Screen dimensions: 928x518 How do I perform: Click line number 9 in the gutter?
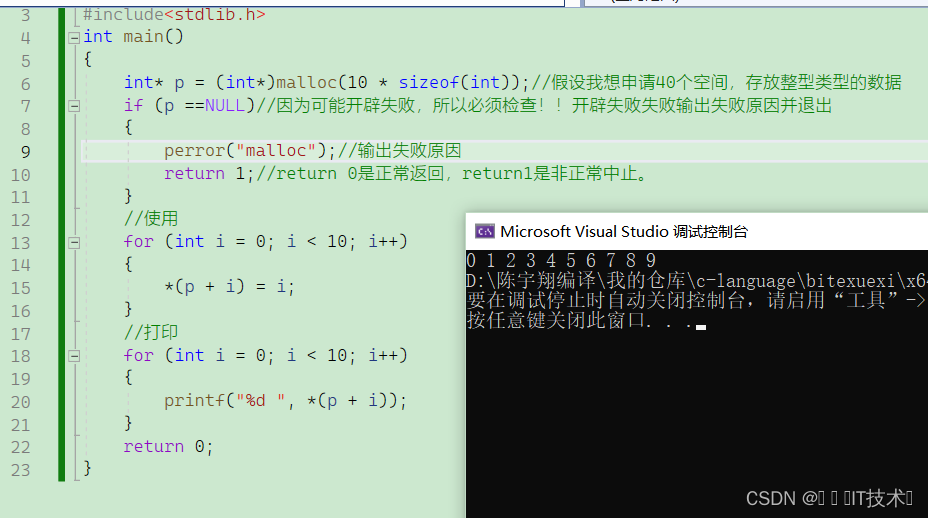coord(25,152)
